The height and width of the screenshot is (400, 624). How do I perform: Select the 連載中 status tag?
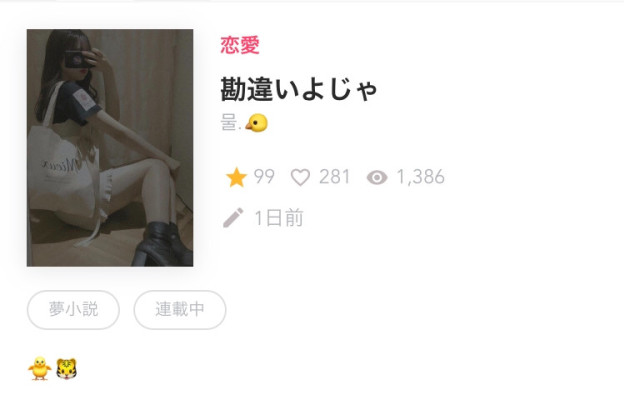point(180,310)
